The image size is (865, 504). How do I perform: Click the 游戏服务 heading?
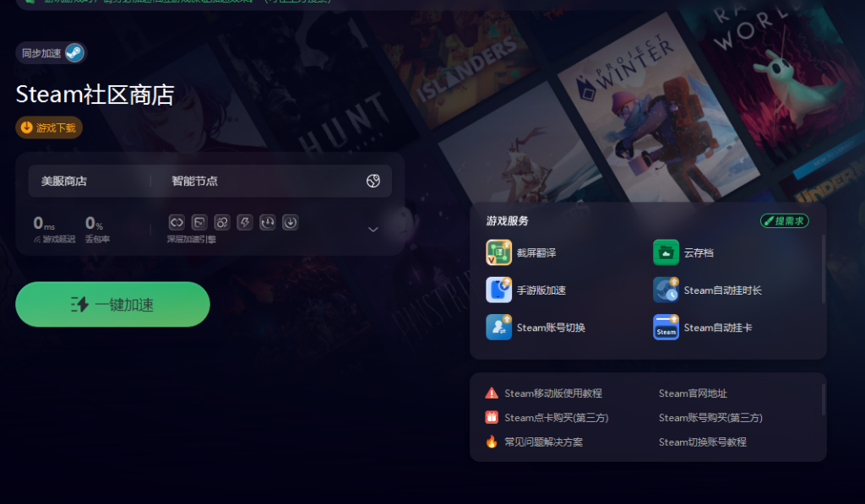click(507, 221)
